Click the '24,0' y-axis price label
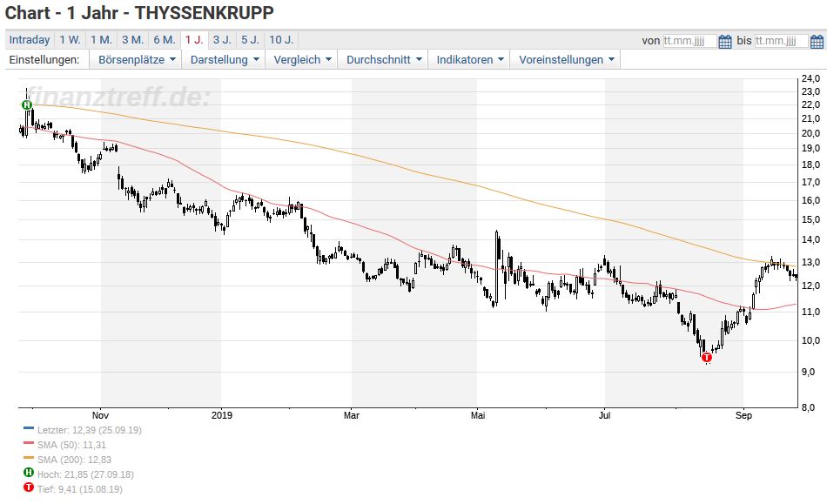 810,78
